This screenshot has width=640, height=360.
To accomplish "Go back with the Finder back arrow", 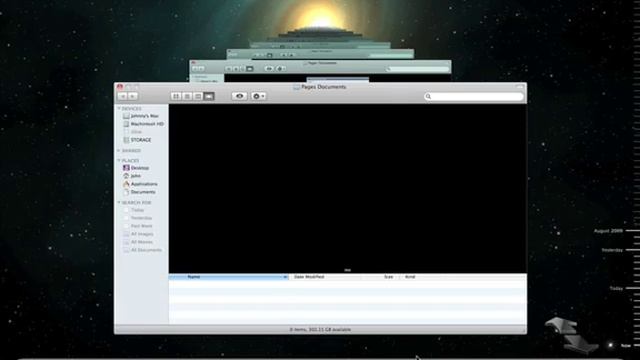I will [122, 96].
